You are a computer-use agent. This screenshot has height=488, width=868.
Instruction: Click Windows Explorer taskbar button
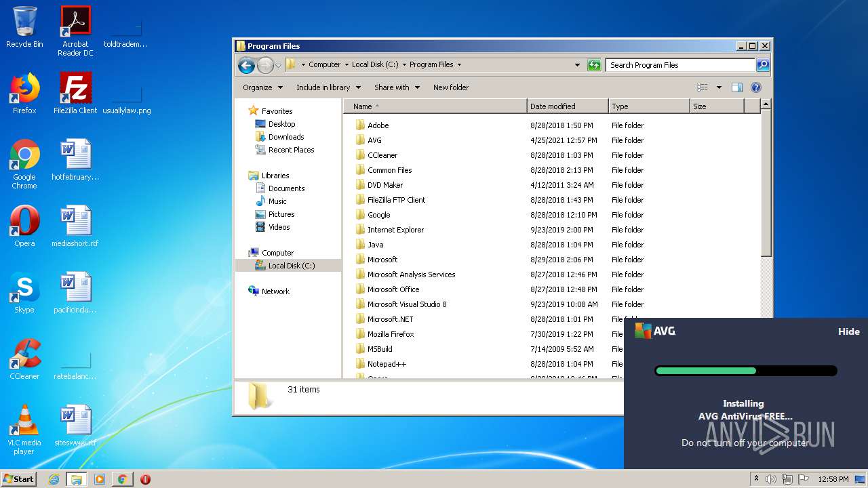coord(77,479)
